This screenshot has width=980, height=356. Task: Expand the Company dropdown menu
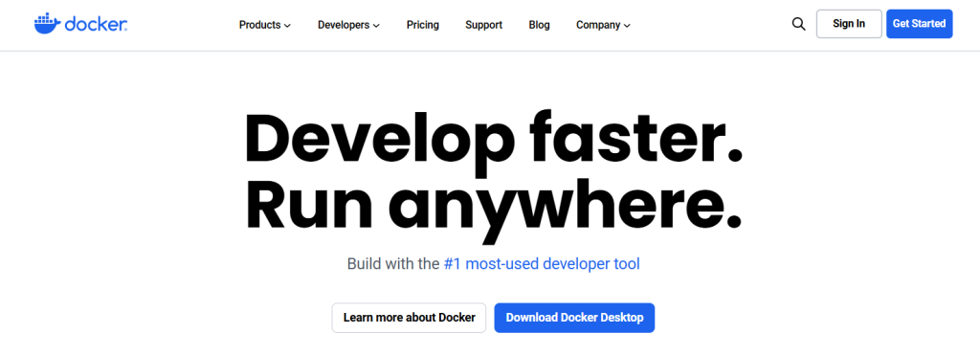(x=603, y=25)
